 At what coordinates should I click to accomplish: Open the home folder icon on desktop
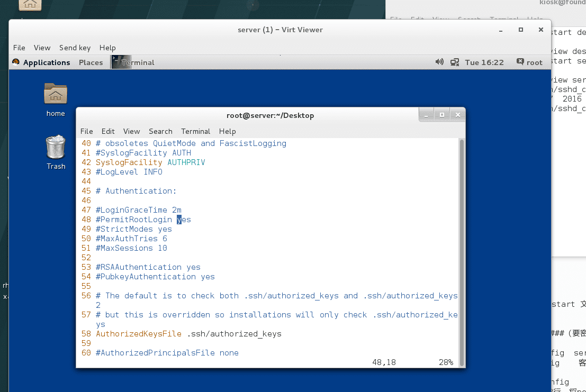point(55,94)
